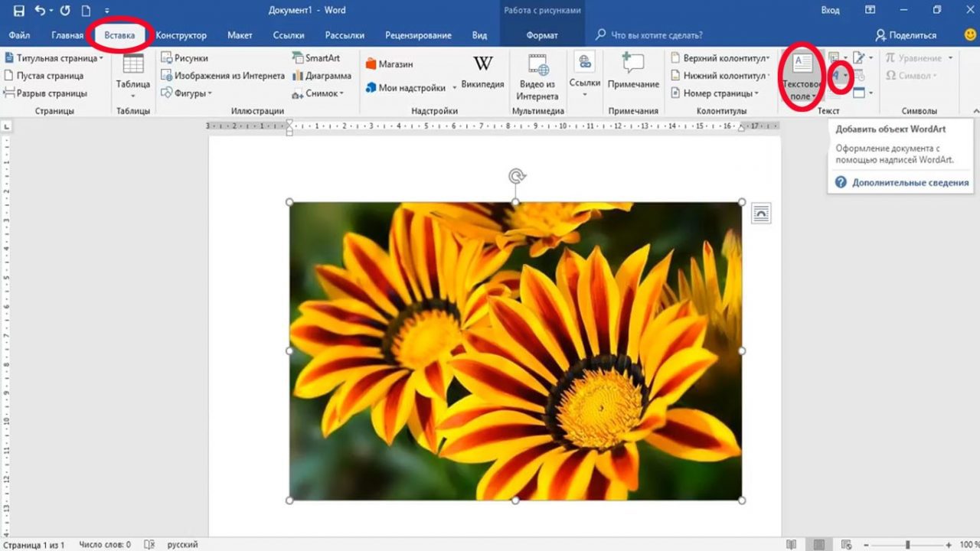Send feedback via the smiley face icon
This screenshot has width=980, height=551.
[970, 35]
